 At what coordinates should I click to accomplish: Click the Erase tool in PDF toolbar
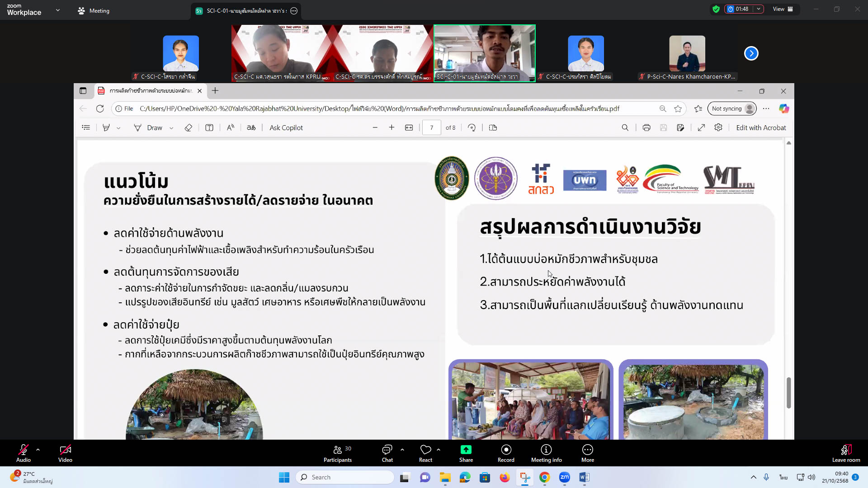coord(189,128)
